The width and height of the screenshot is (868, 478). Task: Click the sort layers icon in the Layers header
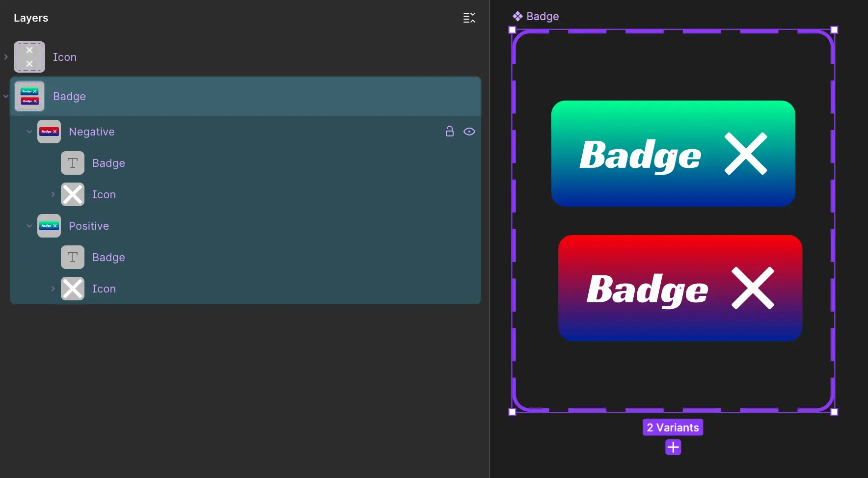coord(468,18)
